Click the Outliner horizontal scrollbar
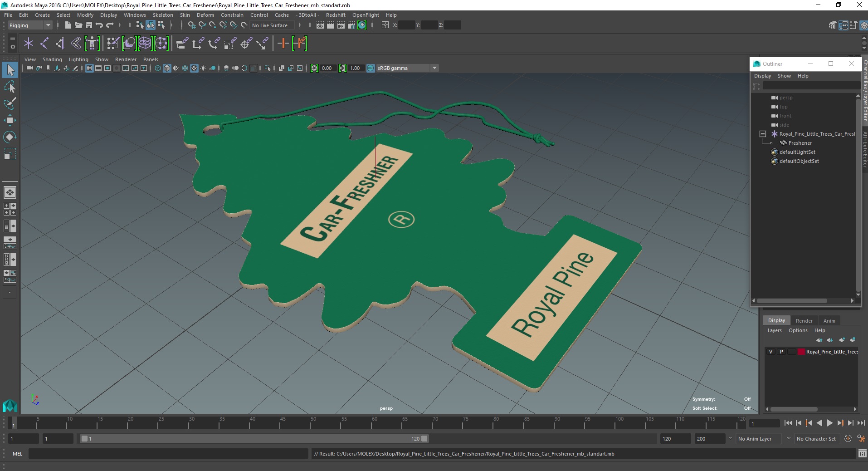Viewport: 868px width, 471px height. click(x=792, y=300)
